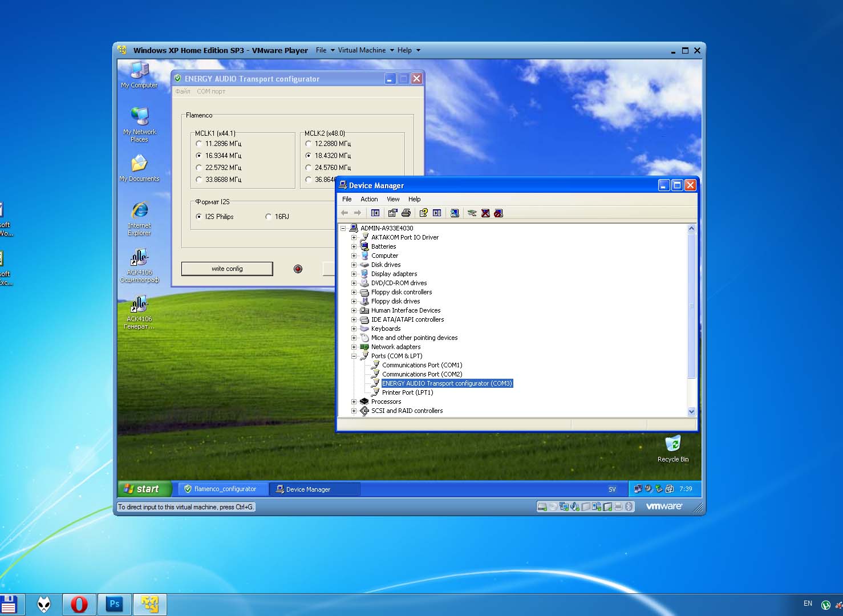Click the VMware Tools tray icon
843x616 pixels.
669,489
